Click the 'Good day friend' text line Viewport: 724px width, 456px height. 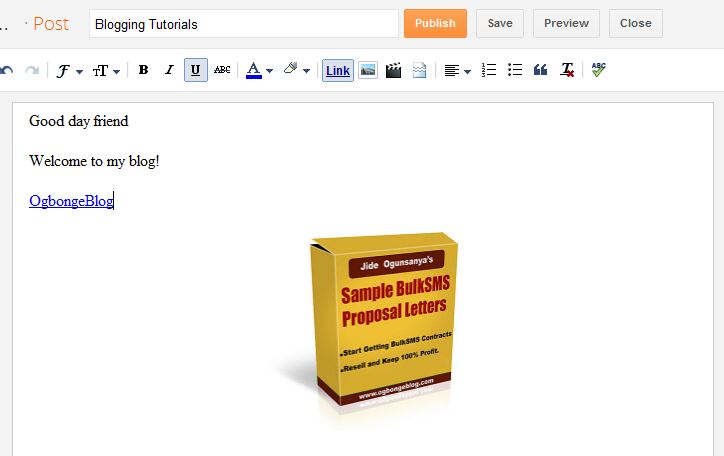[78, 121]
